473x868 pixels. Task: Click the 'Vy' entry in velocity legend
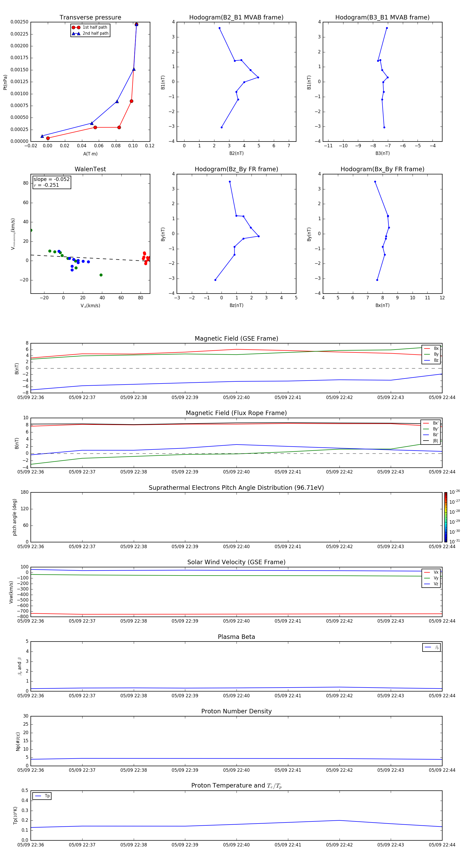click(x=431, y=578)
